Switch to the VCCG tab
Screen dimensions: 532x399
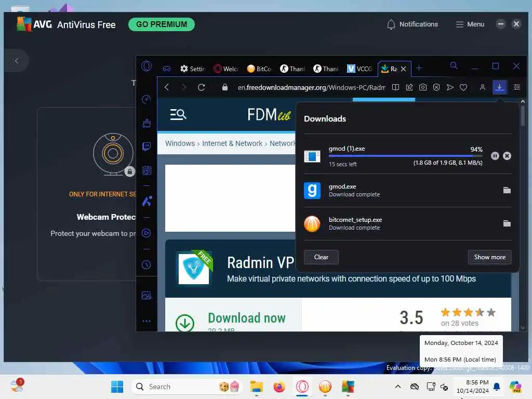(360, 69)
